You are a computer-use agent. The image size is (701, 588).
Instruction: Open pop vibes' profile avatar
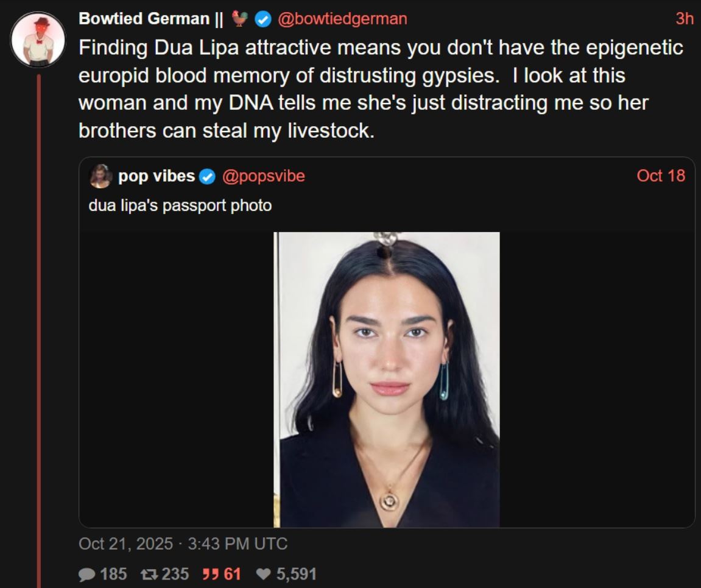click(x=102, y=175)
